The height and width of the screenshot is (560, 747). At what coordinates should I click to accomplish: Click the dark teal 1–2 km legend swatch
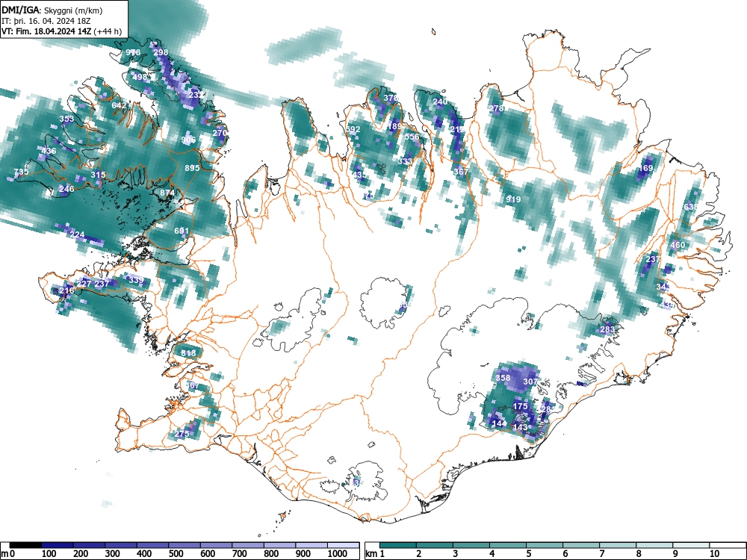pyautogui.click(x=398, y=545)
